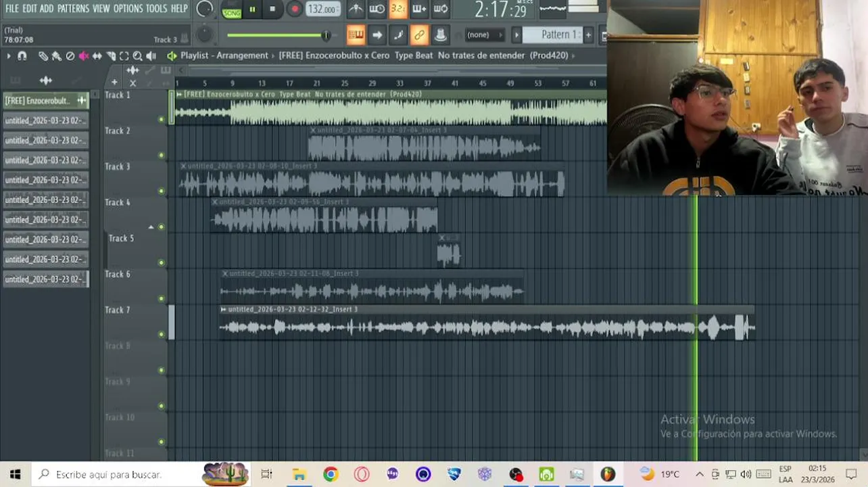This screenshot has height=487, width=868.
Task: Open the EDIT menu
Action: (29, 9)
